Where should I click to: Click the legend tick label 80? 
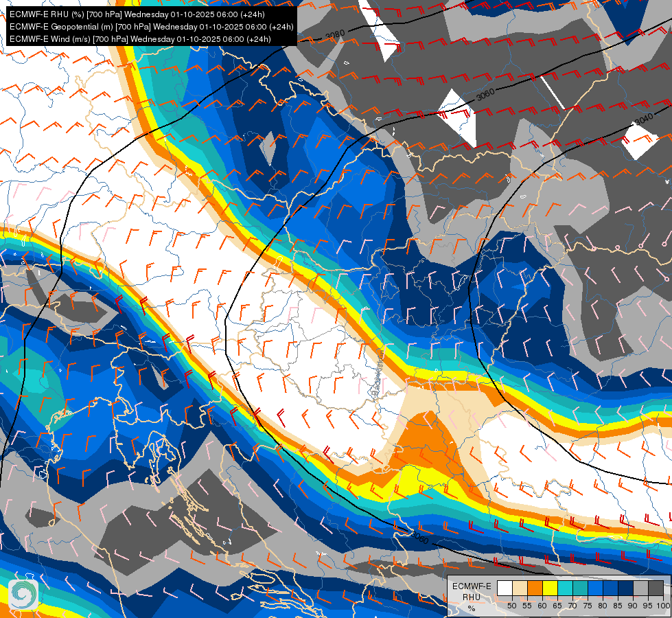click(x=603, y=606)
